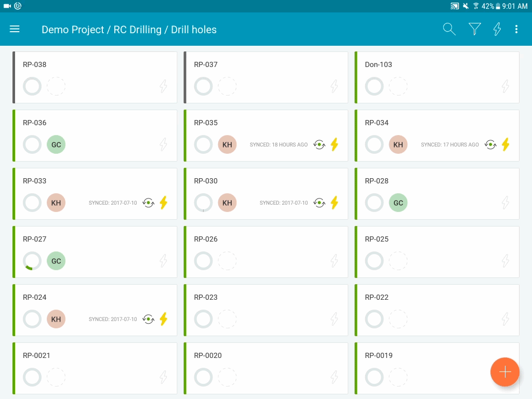Viewport: 532px width, 399px height.
Task: Tap the empty assignee circle on RP-038
Action: click(x=56, y=86)
